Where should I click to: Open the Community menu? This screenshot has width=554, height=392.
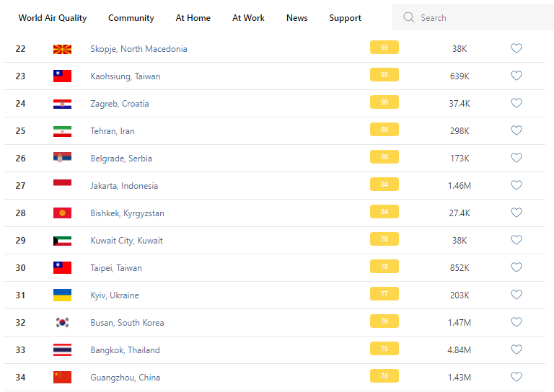click(x=131, y=18)
